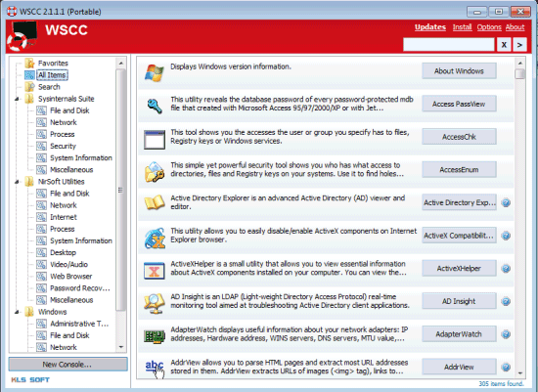Click the Access PassView key icon

click(155, 106)
